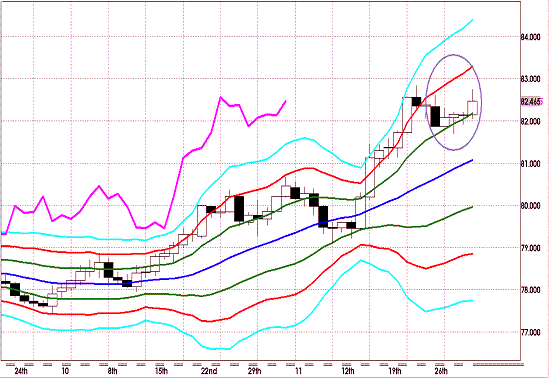Click the 79.000 price level label
549x378 pixels.
coord(531,248)
